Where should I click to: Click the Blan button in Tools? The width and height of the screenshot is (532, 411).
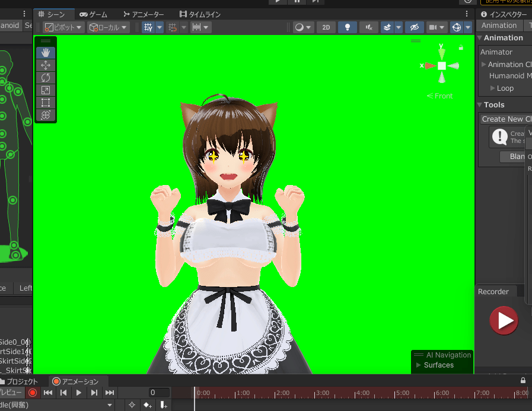(x=512, y=157)
